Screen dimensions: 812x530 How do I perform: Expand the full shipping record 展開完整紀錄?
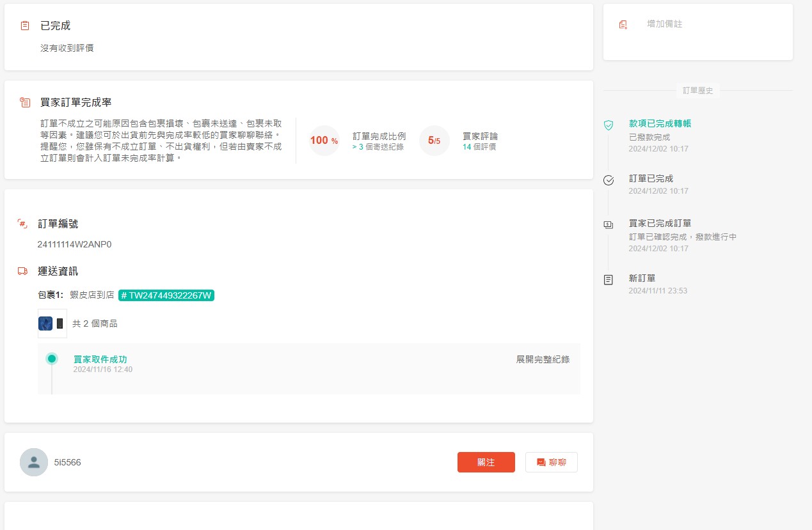543,359
